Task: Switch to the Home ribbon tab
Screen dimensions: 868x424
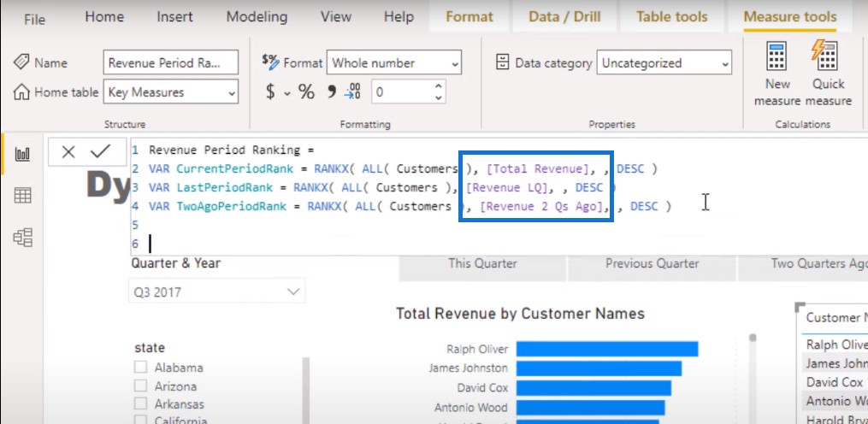Action: (104, 16)
